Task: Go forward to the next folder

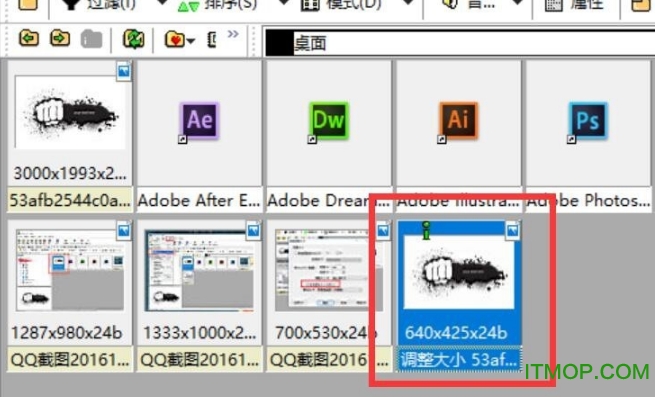Action: pyautogui.click(x=60, y=39)
